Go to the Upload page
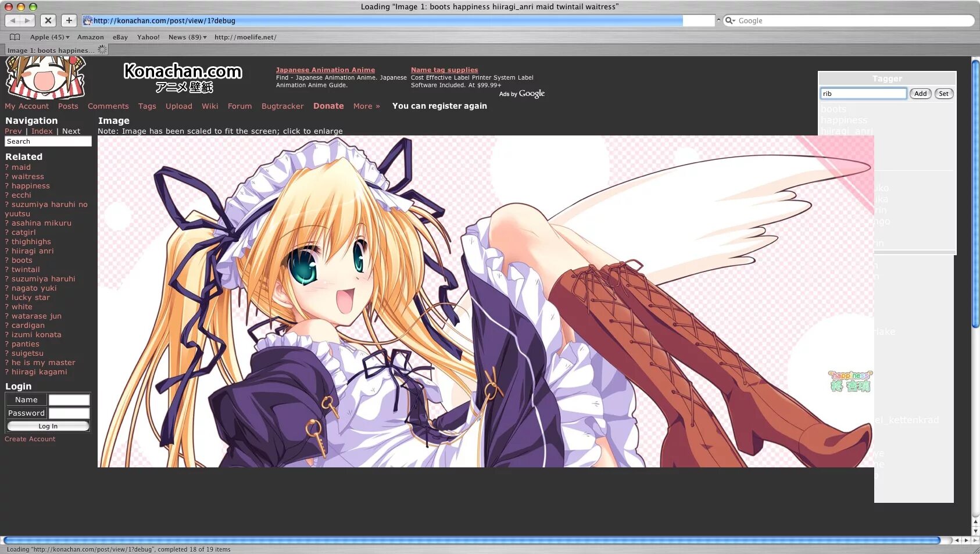 [179, 106]
